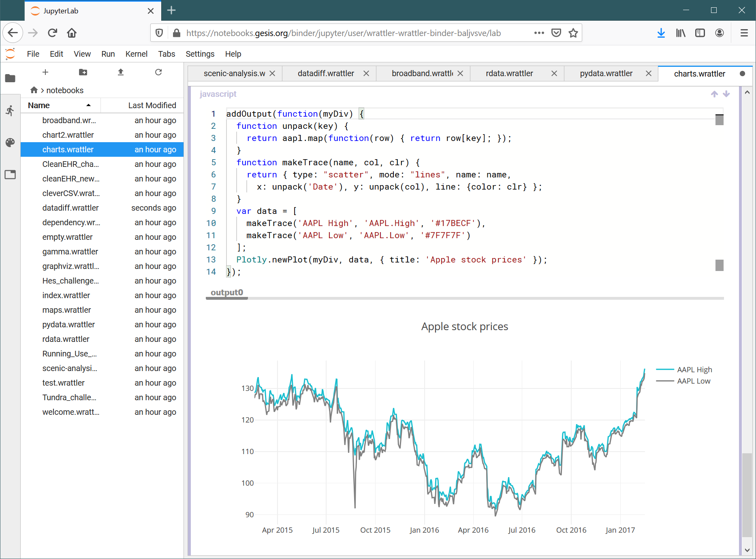Select welcome.wrattler file entry
Viewport: 756px width, 559px height.
pyautogui.click(x=102, y=412)
